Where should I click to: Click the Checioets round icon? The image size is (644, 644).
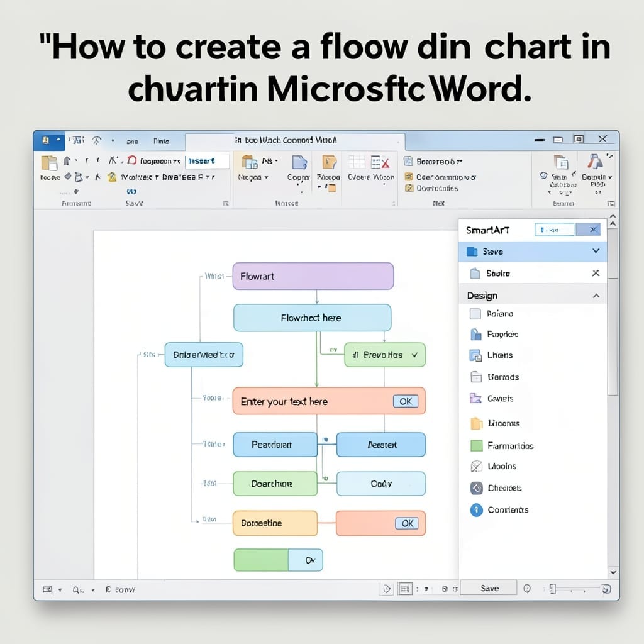[477, 488]
